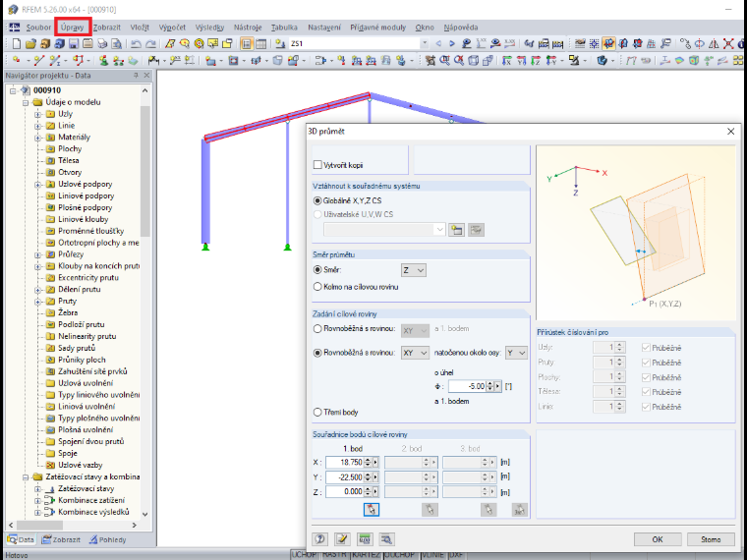Click the units and decimals icon in dialog
The image size is (747, 560).
[365, 539]
